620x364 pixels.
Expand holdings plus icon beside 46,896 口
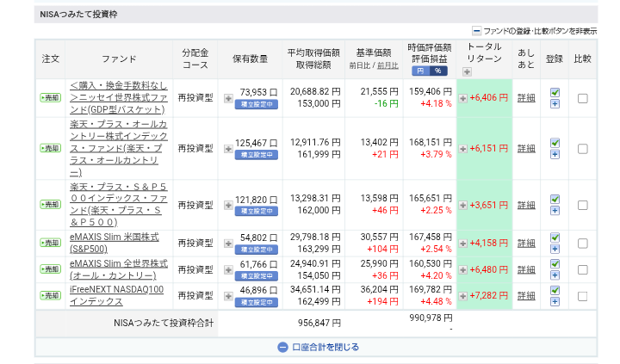tap(228, 296)
